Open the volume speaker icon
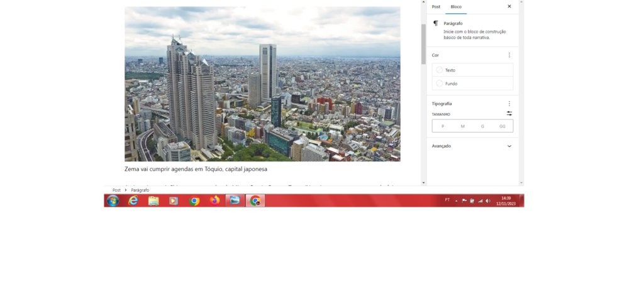The image size is (644, 306). click(488, 200)
